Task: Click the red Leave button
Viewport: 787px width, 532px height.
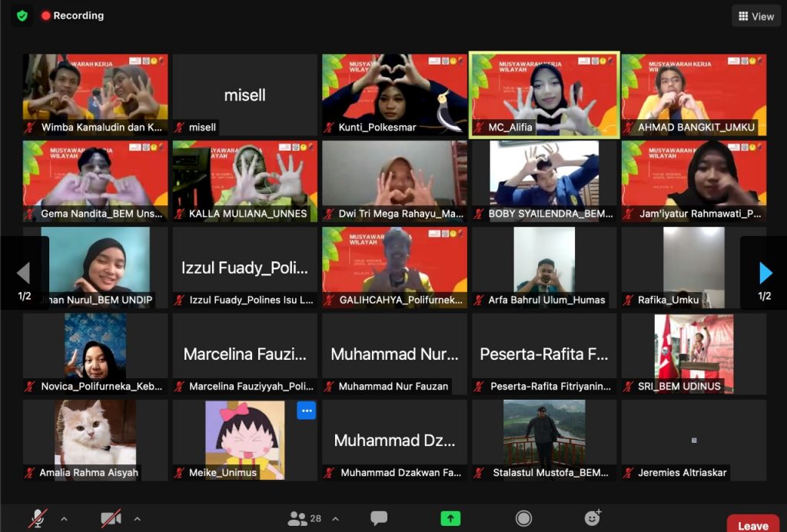Action: (x=752, y=525)
